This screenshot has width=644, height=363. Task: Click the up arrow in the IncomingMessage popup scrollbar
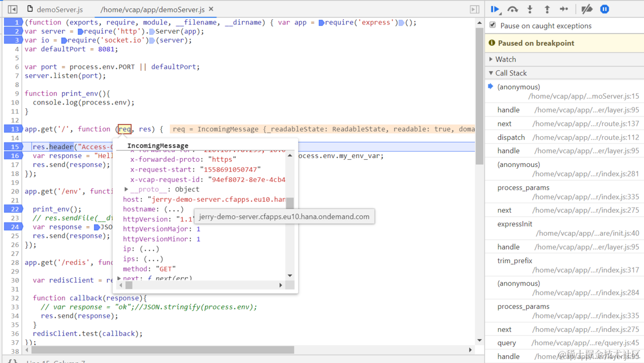pos(290,155)
